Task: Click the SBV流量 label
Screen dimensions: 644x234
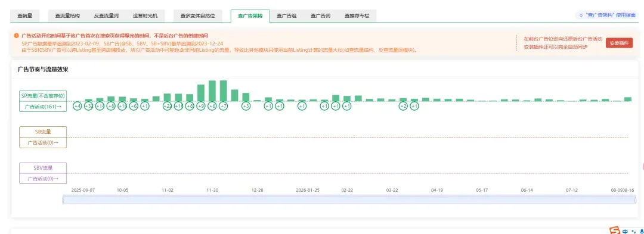Action: click(x=43, y=168)
